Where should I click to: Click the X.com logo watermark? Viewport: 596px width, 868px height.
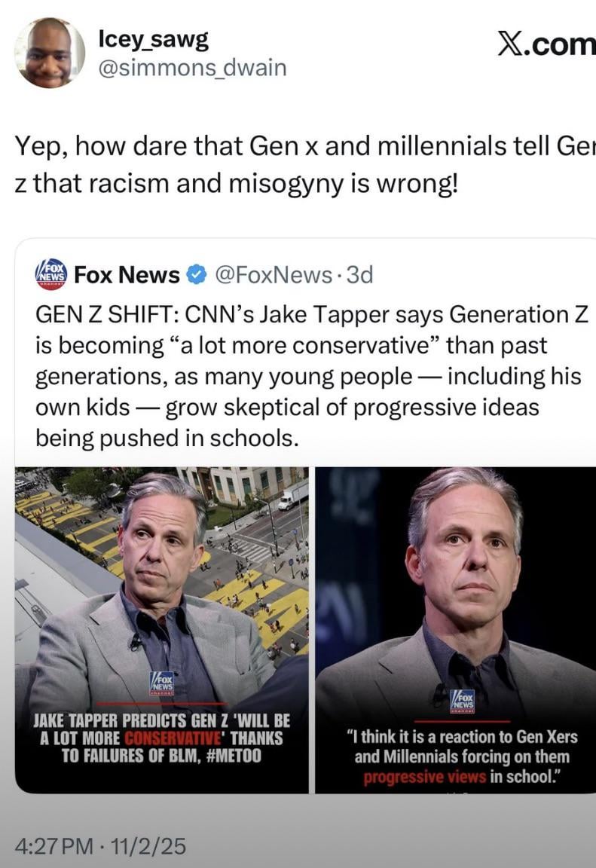pos(546,45)
